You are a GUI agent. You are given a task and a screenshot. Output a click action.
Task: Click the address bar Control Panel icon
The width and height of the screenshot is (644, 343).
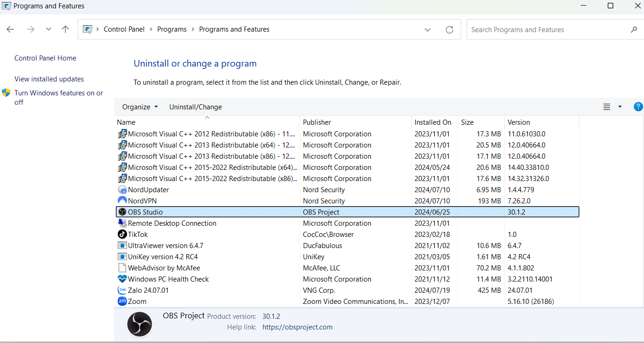tap(87, 29)
